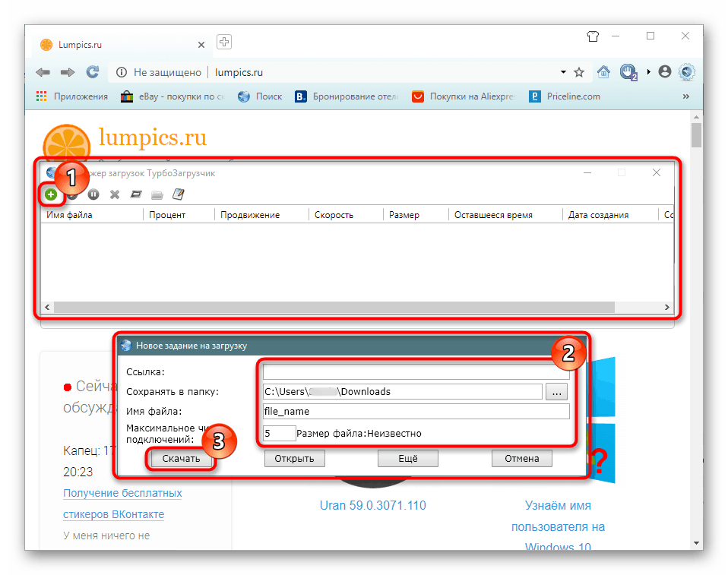Add a new download task via green plus

pyautogui.click(x=51, y=194)
